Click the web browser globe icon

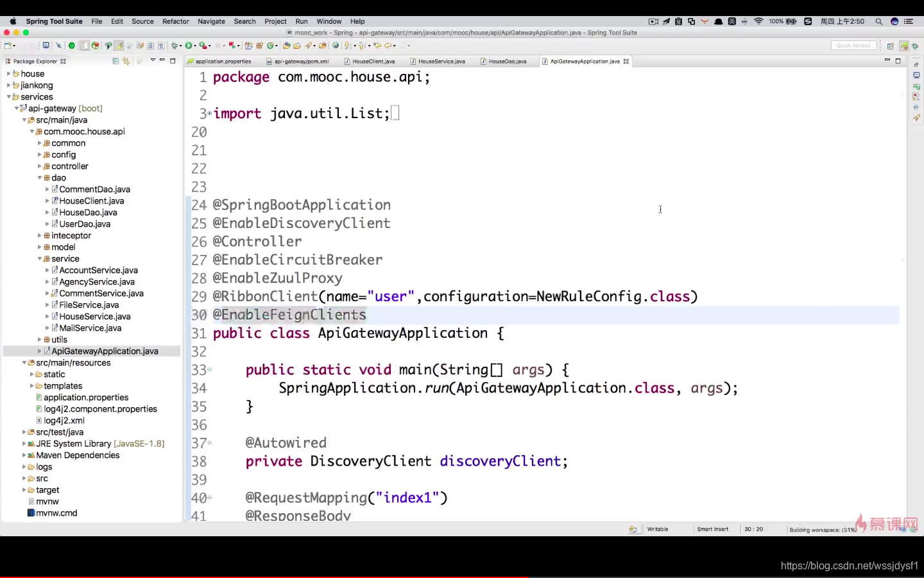pyautogui.click(x=336, y=46)
